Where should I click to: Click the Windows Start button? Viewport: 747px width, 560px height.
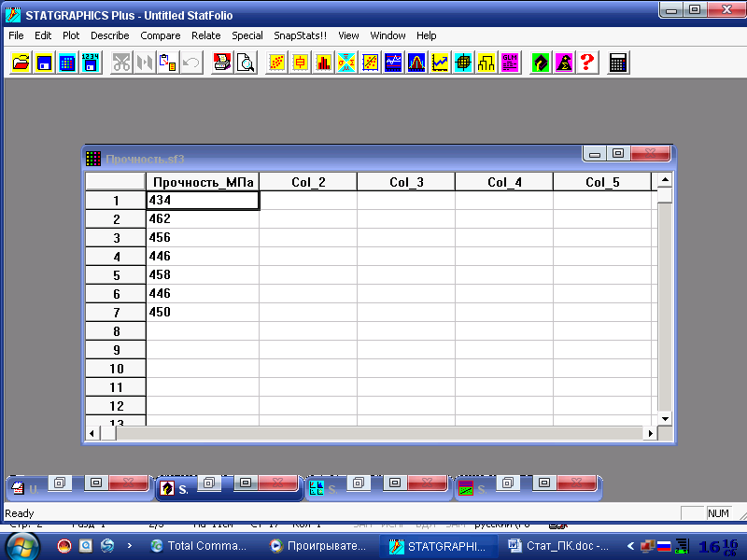pyautogui.click(x=21, y=547)
